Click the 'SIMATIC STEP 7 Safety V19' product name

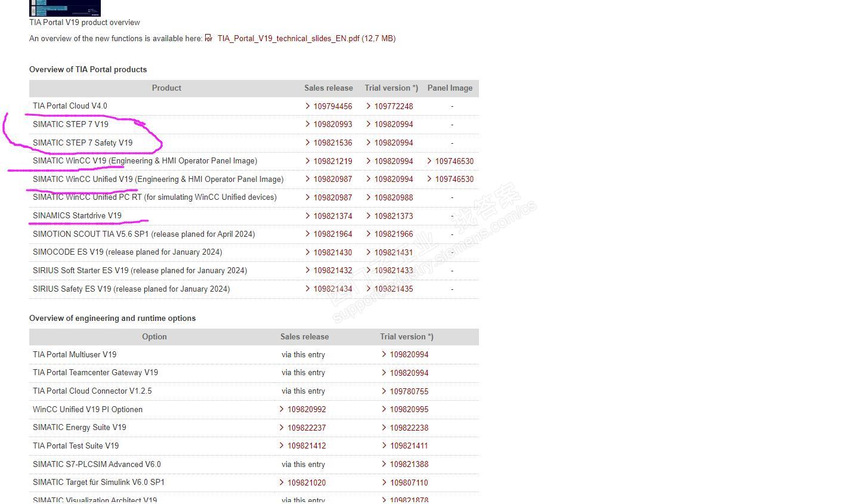[82, 143]
